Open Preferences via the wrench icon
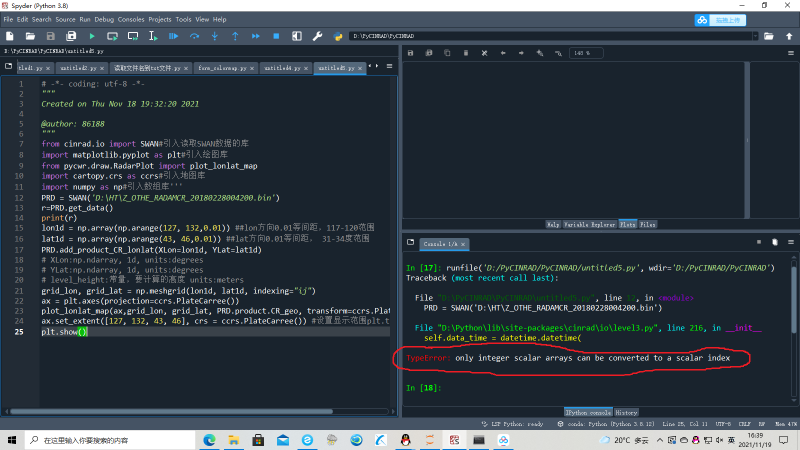This screenshot has height=450, width=800. pyautogui.click(x=318, y=36)
